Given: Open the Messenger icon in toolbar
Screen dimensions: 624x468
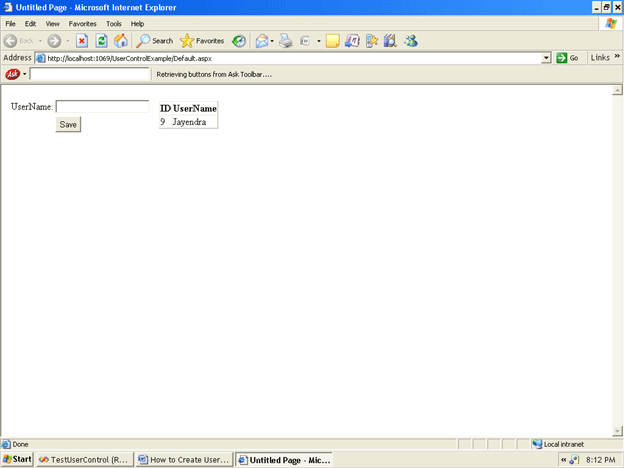Looking at the screenshot, I should coord(411,41).
